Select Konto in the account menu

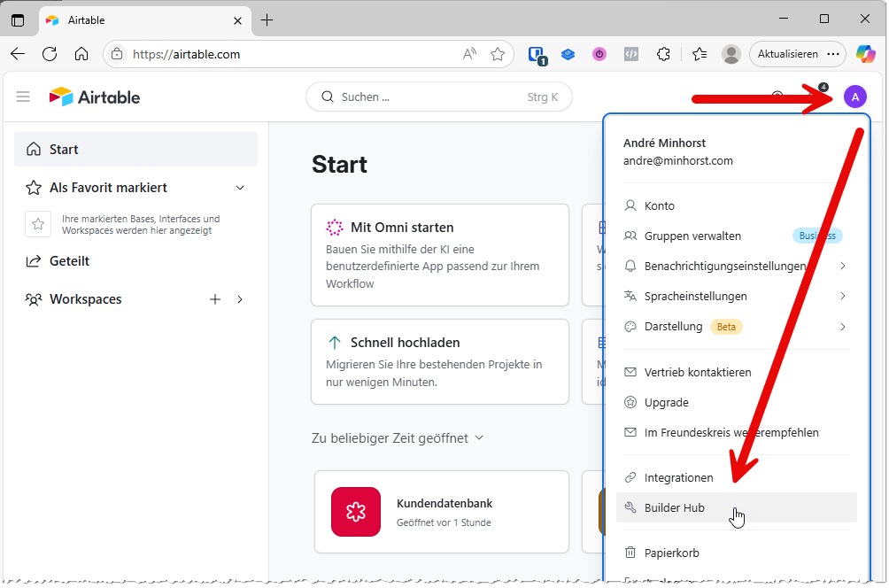pos(660,205)
